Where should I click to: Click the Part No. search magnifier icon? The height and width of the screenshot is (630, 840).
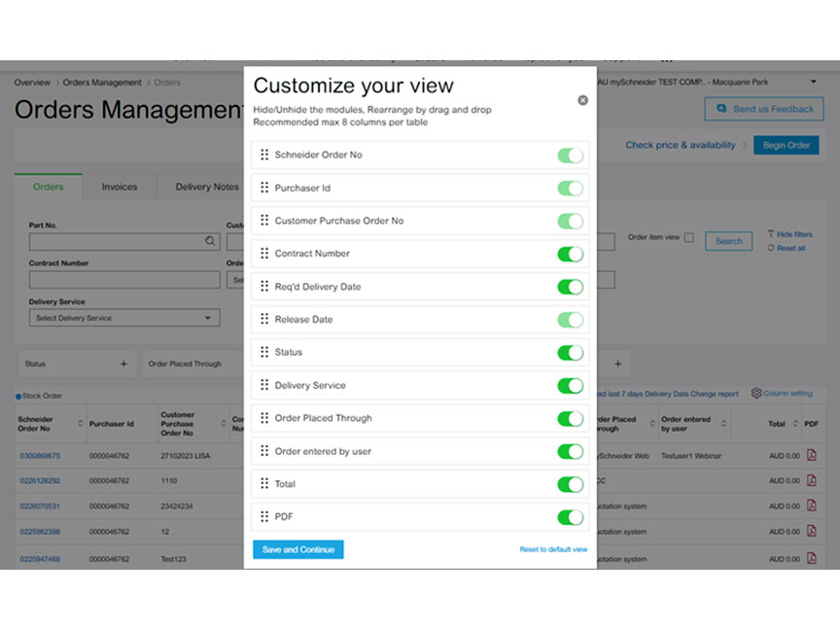pos(210,241)
